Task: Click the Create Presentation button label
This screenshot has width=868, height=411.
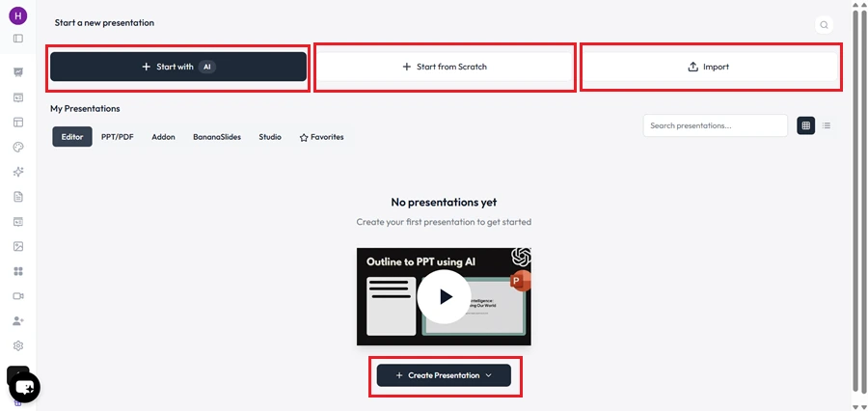Action: tap(444, 375)
